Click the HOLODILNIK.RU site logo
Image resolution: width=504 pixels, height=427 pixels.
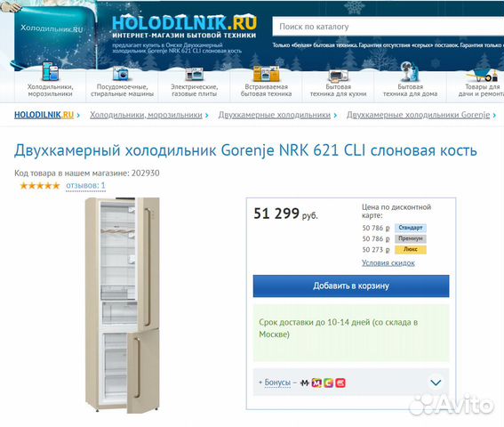tap(184, 22)
